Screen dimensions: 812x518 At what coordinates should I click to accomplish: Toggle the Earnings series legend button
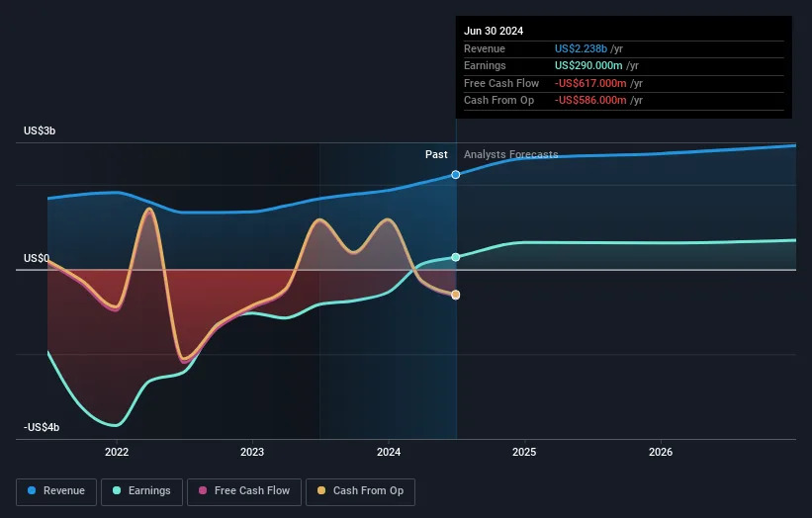(141, 491)
